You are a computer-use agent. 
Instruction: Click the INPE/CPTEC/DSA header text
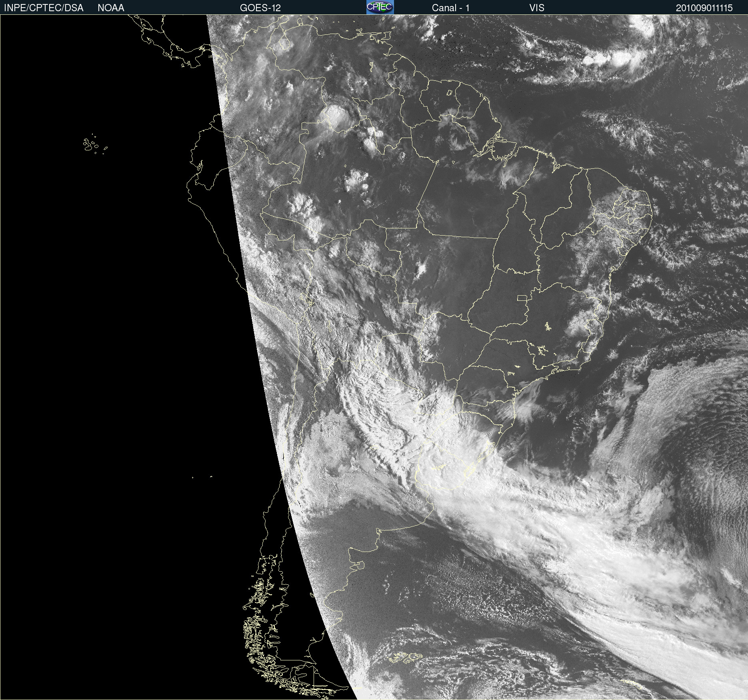(44, 8)
